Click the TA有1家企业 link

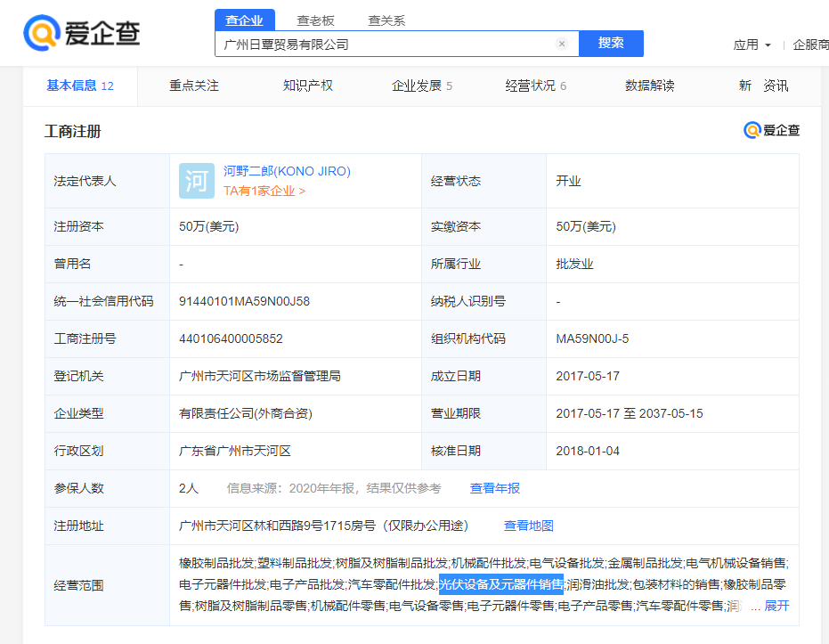[264, 191]
